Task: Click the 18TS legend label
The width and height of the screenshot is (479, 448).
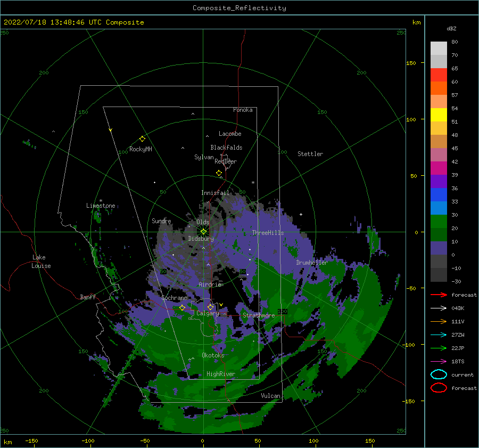Action: 458,362
